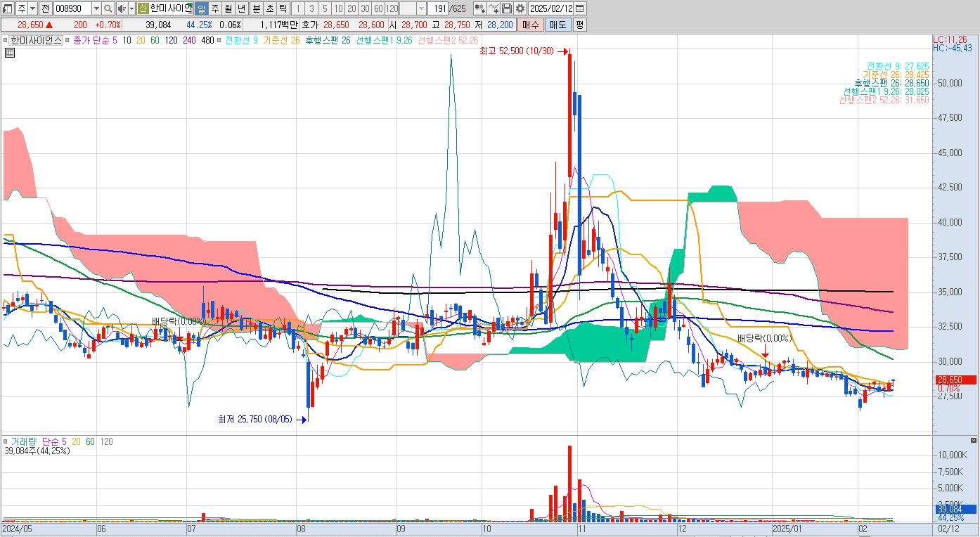
Task: Choose the 30 interval button
Action: (x=365, y=8)
